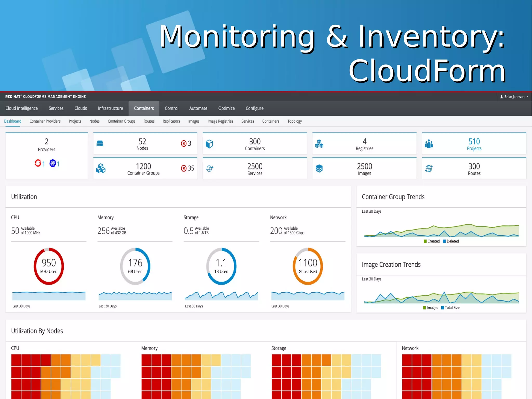Viewport: 532px width, 399px height.
Task: Switch to the Dashboard tab
Action: coord(13,121)
